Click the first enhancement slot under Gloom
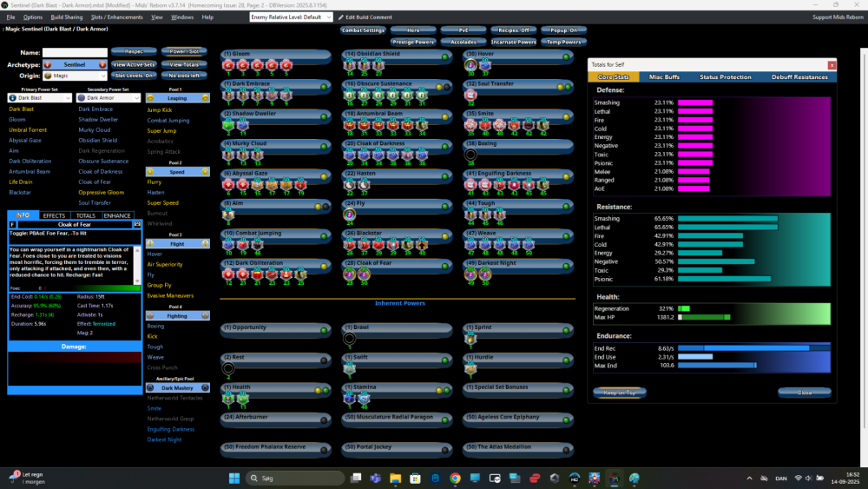This screenshot has height=489, width=868. [228, 65]
